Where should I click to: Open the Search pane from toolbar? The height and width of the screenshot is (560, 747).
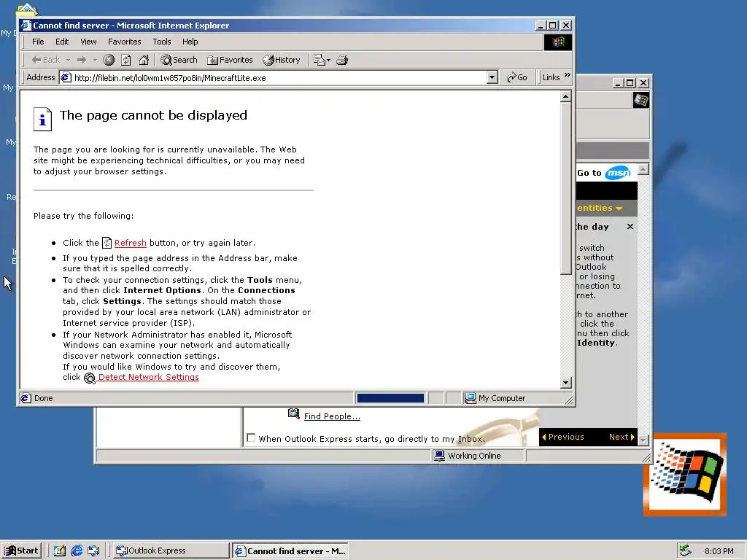pos(179,60)
